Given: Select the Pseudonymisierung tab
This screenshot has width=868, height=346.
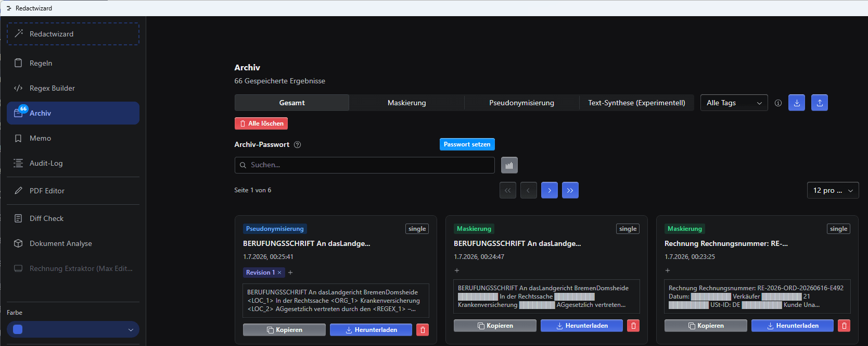Looking at the screenshot, I should click(521, 103).
